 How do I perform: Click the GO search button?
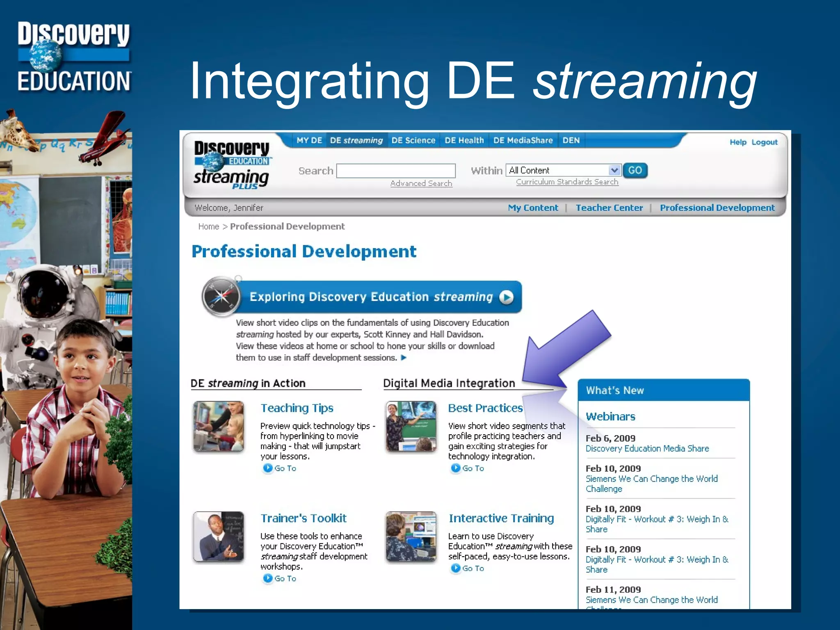(635, 170)
